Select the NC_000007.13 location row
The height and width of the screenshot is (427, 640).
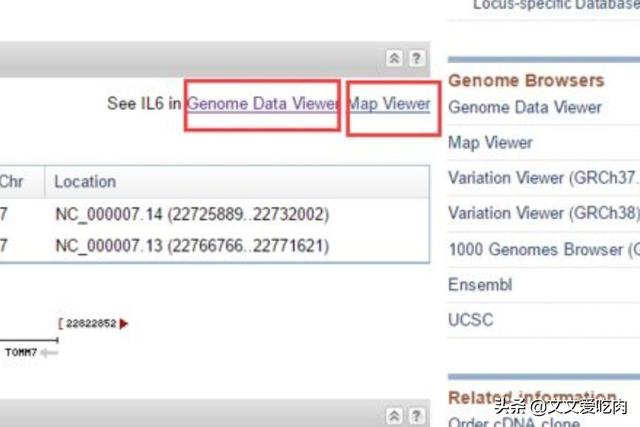191,245
